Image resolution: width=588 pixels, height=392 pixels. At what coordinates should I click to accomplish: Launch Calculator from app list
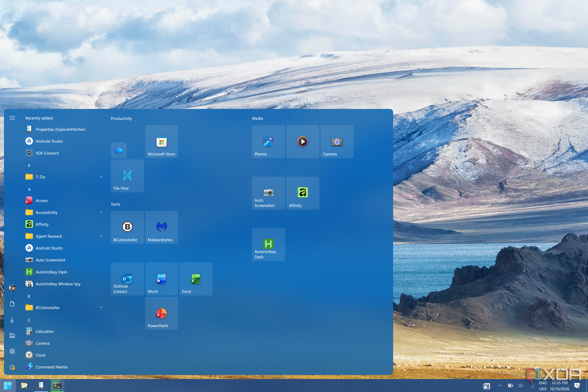tap(64, 331)
